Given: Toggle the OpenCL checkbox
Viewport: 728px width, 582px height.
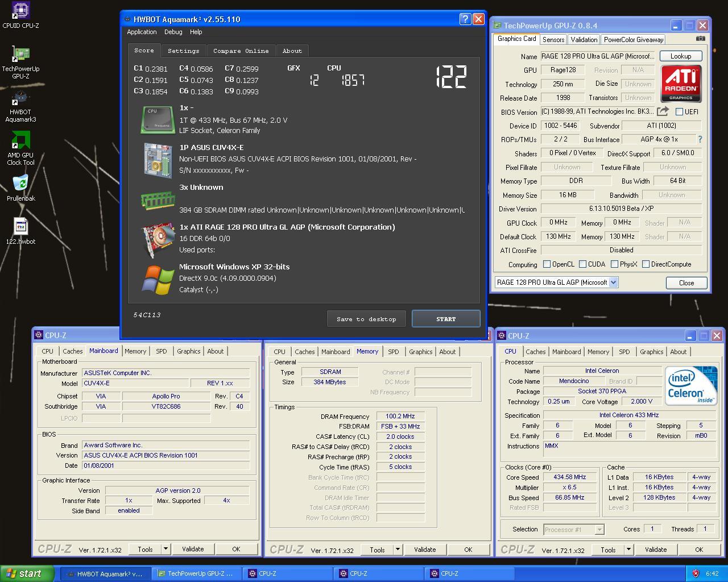Looking at the screenshot, I should pyautogui.click(x=547, y=264).
